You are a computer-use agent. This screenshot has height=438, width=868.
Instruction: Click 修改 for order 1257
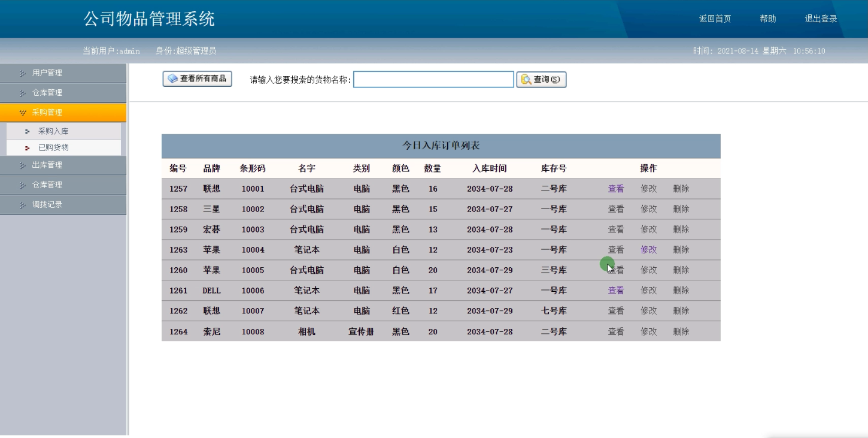648,189
